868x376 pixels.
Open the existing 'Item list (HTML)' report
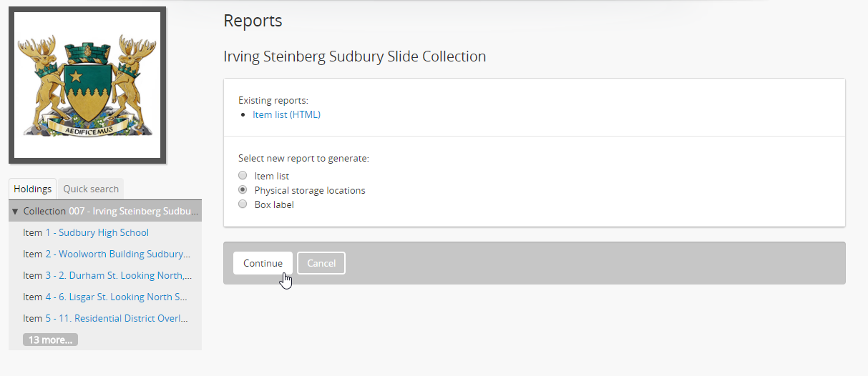[286, 114]
